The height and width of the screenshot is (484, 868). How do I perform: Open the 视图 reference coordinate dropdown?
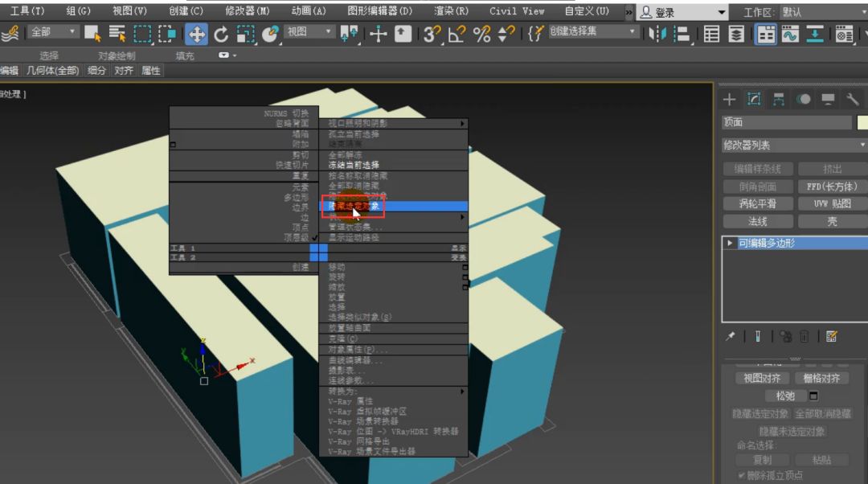point(309,32)
